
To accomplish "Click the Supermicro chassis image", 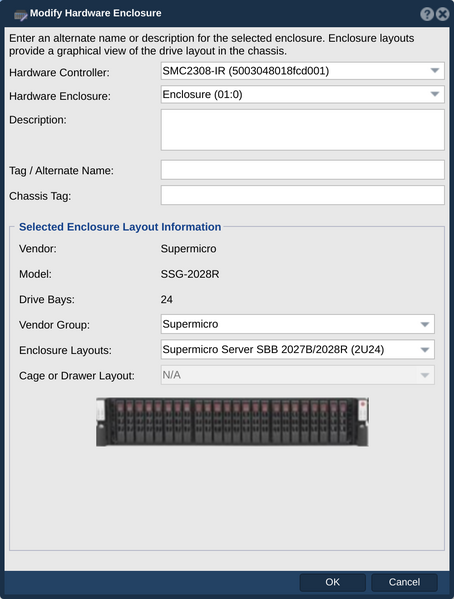I will 232,422.
